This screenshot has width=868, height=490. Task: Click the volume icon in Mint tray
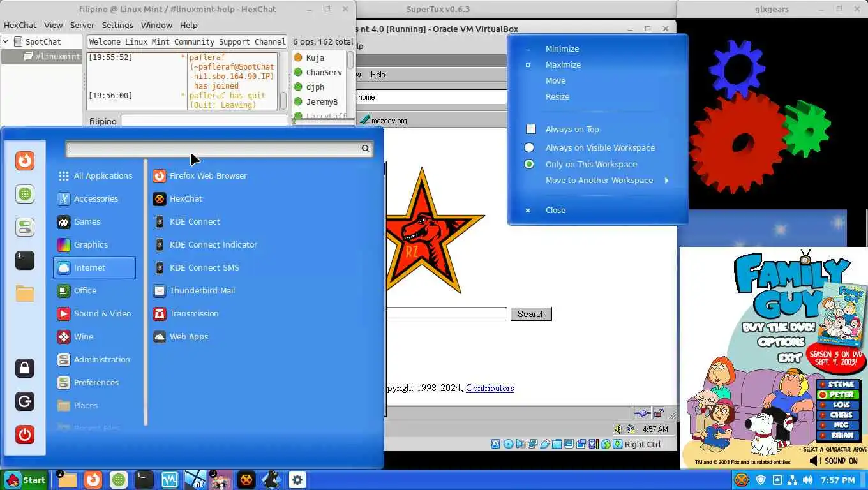[808, 480]
